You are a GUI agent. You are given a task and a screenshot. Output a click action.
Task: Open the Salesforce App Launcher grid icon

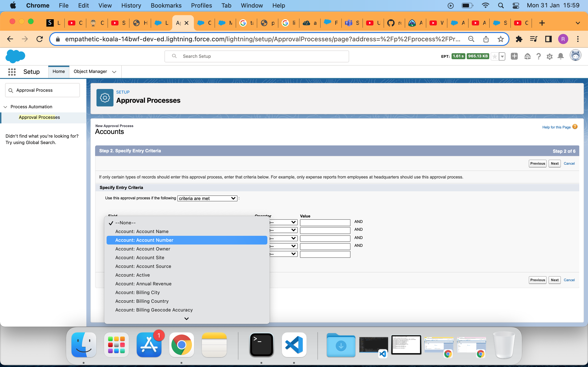(12, 72)
